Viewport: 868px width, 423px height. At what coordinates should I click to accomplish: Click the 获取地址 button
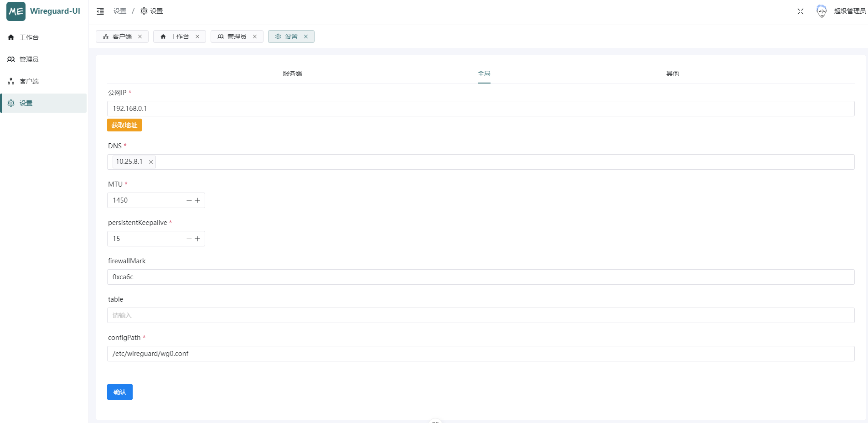[124, 125]
